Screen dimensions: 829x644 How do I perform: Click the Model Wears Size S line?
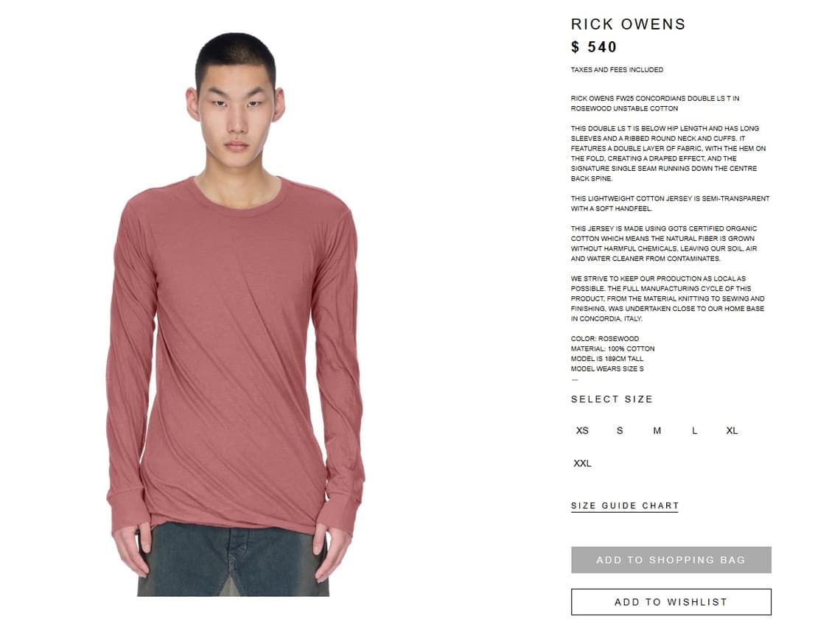click(x=607, y=368)
